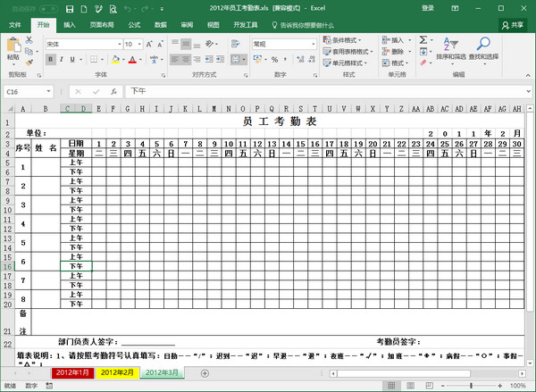Toggle Bold formatting

[x=49, y=60]
